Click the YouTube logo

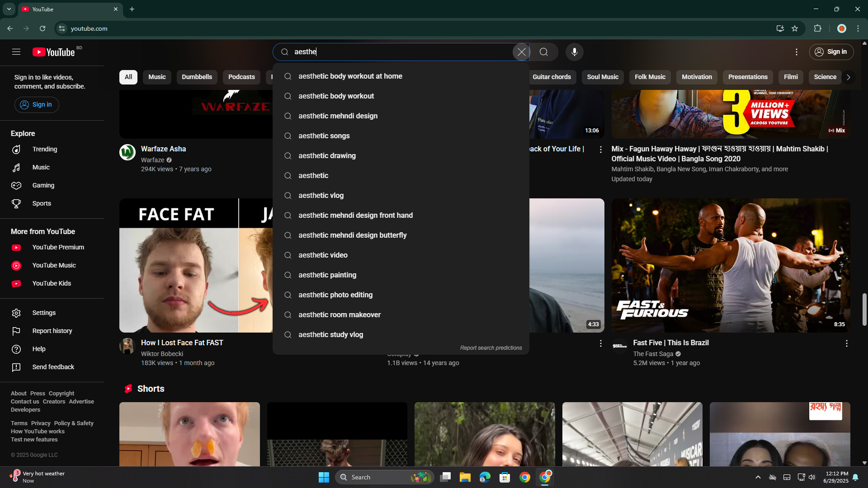point(54,52)
